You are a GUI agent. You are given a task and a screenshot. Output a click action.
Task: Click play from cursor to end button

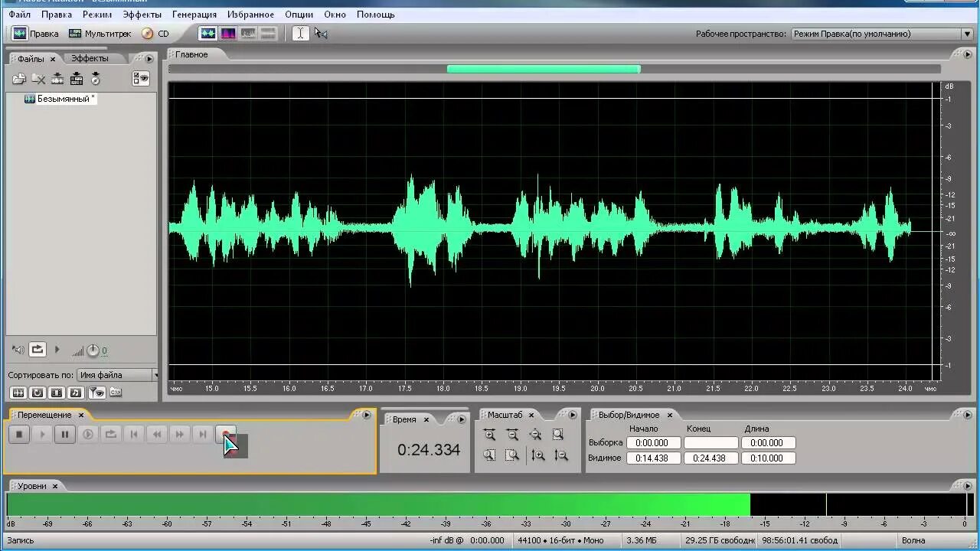tap(88, 435)
